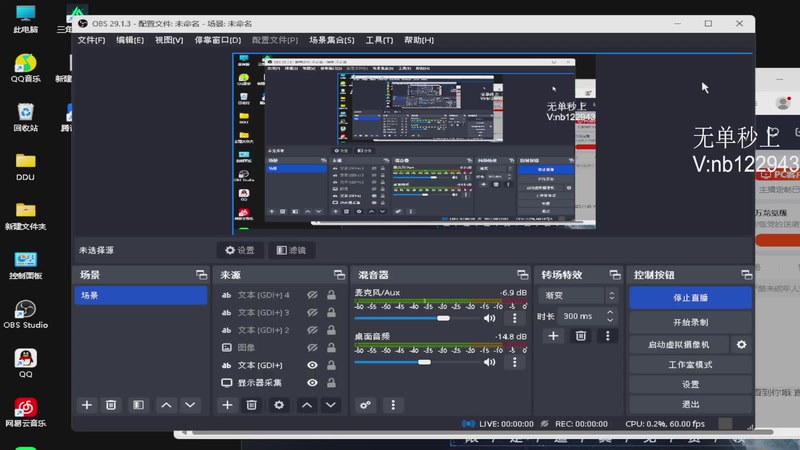Open source 滤镜 filters button
This screenshot has height=450, width=800.
click(291, 251)
